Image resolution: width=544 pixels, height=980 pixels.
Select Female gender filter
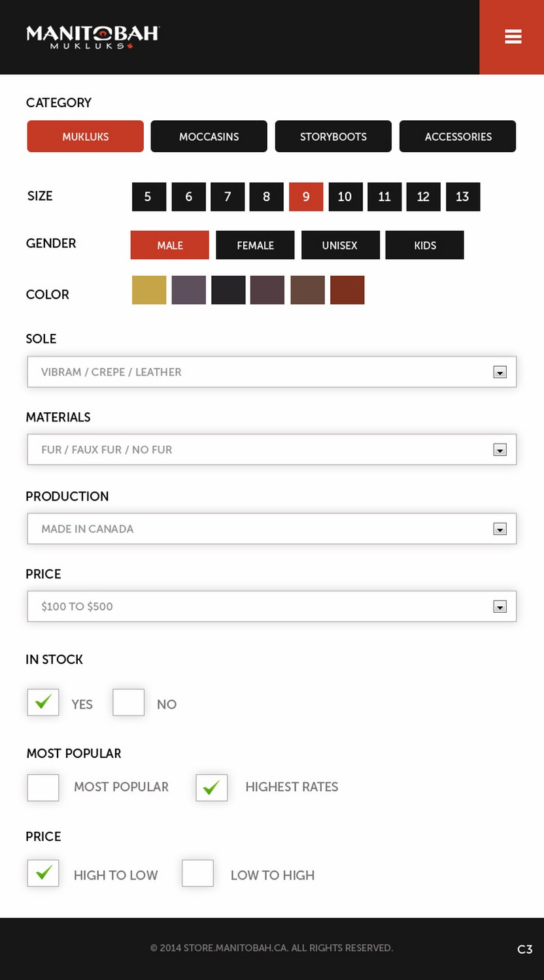click(255, 245)
